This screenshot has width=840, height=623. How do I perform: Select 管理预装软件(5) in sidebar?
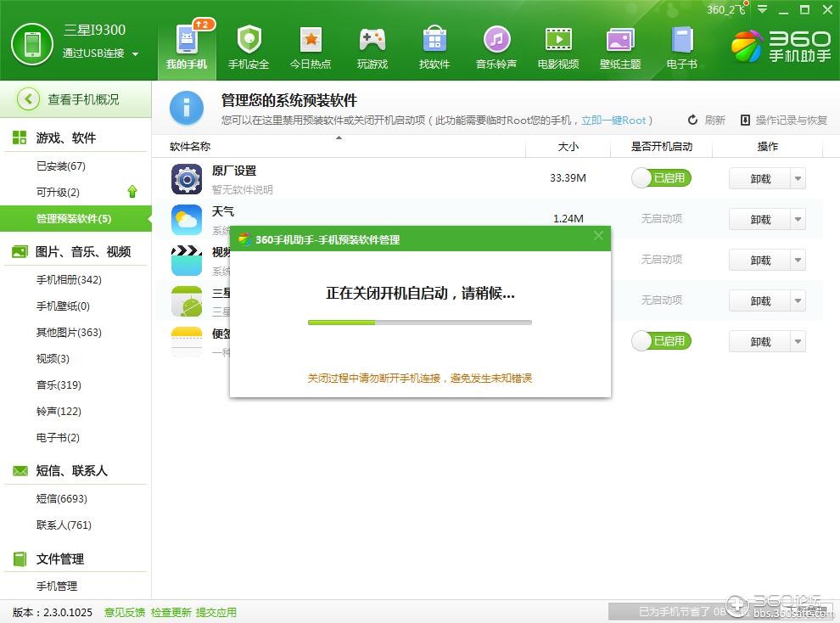point(76,218)
